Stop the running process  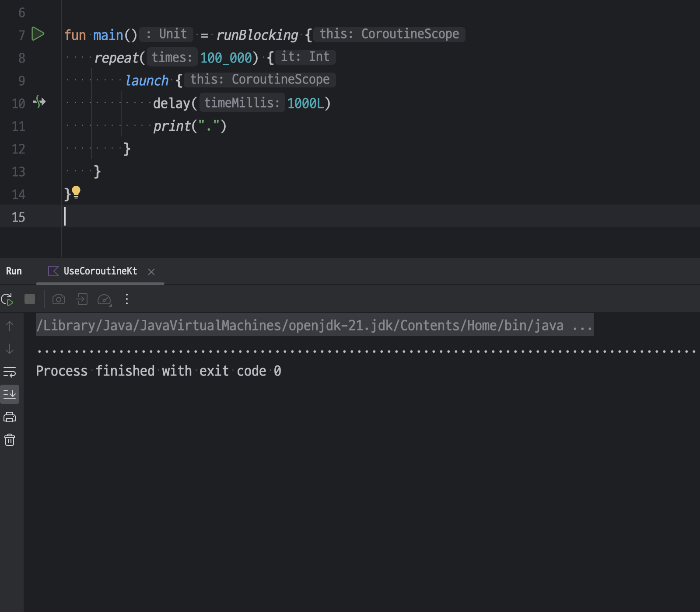[x=30, y=299]
